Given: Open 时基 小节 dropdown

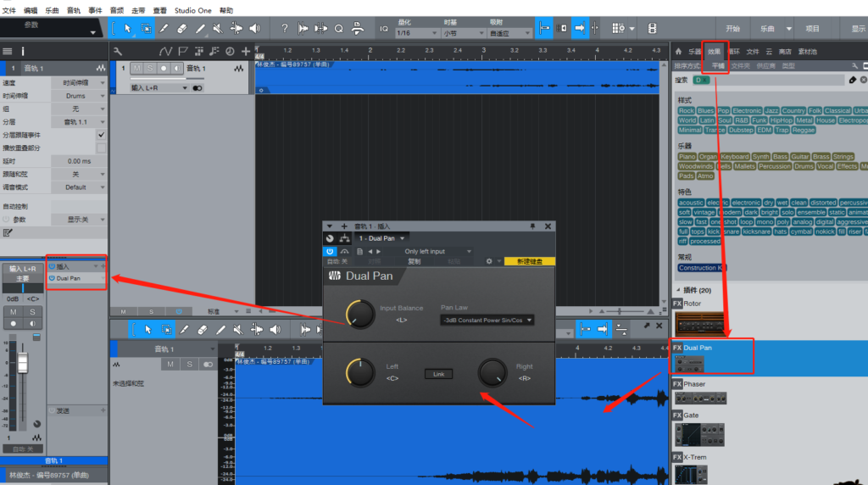Looking at the screenshot, I should click(x=464, y=33).
